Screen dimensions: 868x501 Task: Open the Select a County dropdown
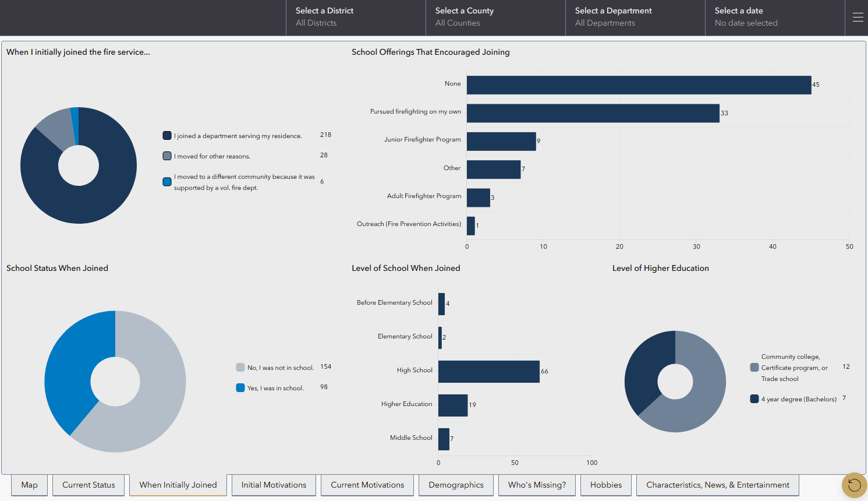point(495,17)
